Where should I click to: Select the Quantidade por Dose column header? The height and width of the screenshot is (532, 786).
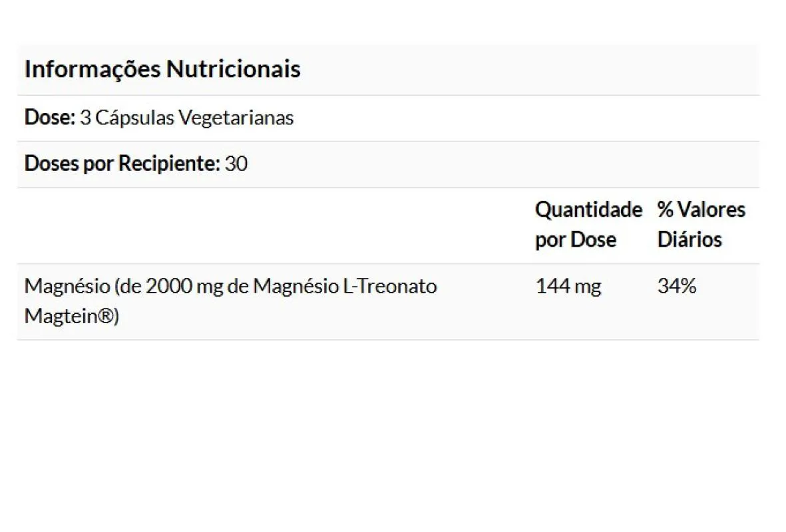point(588,224)
